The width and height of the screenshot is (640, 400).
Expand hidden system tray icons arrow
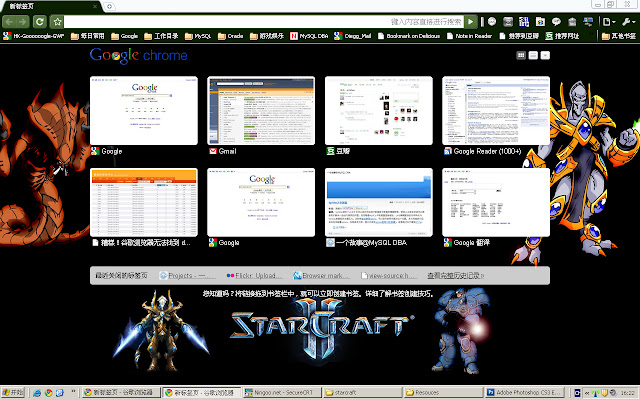tap(587, 393)
